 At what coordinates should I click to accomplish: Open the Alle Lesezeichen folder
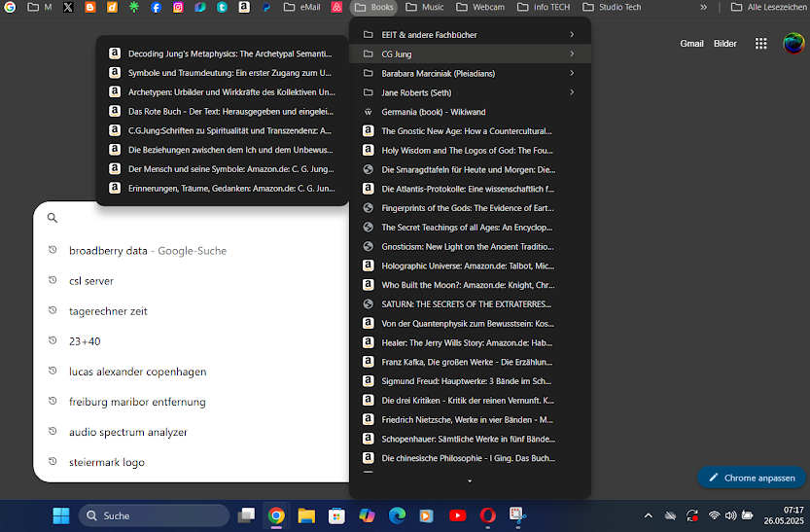768,7
